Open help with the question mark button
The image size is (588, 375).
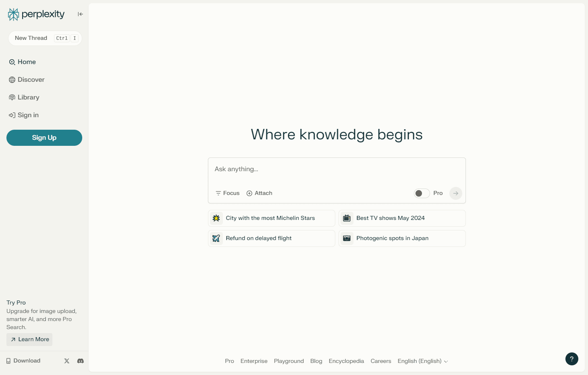[571, 359]
